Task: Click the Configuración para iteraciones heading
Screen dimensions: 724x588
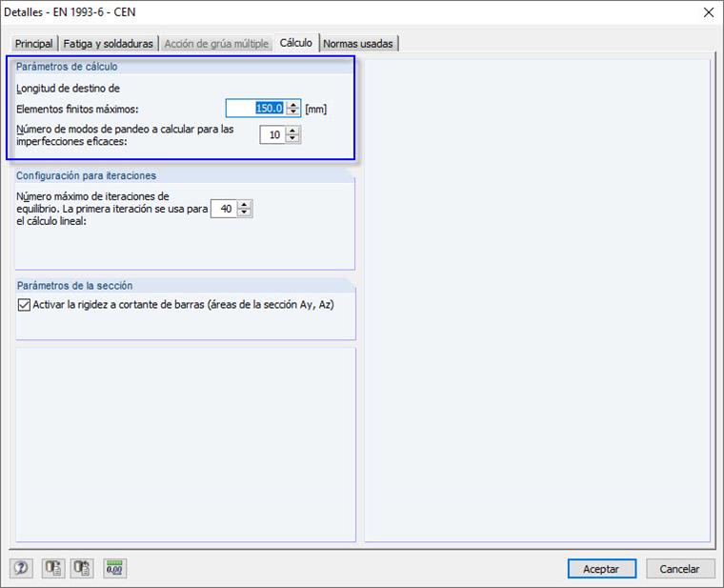Action: pos(86,175)
